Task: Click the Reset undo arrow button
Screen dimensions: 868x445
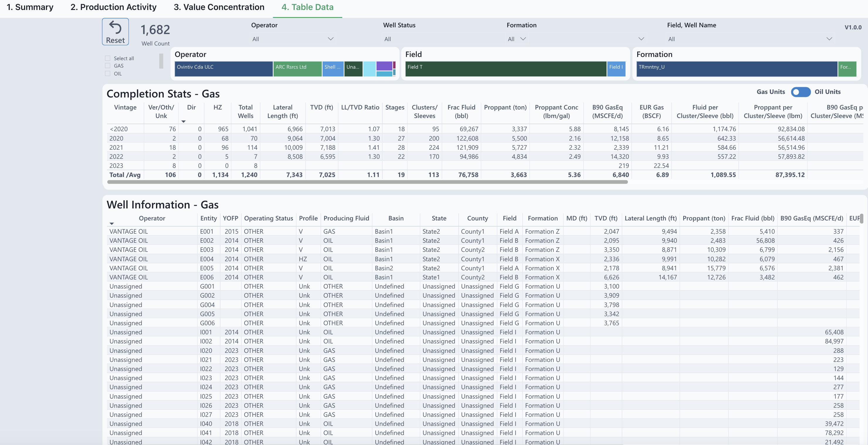Action: 115,32
